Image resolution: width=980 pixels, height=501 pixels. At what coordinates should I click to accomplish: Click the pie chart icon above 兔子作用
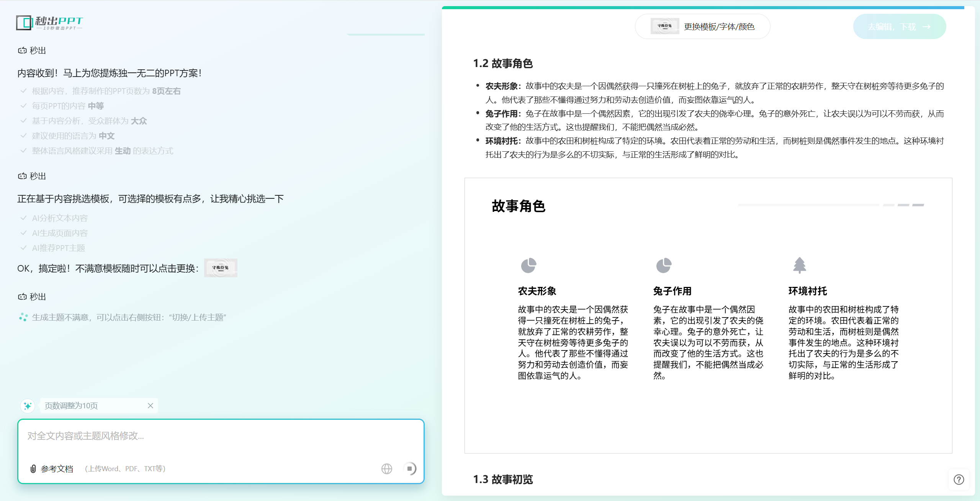click(664, 265)
